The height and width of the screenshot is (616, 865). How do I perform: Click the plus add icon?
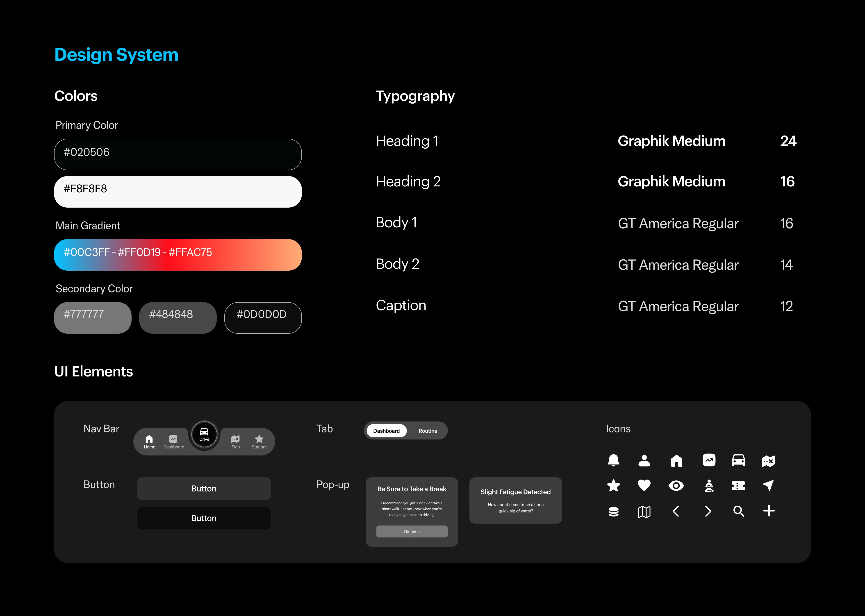769,511
